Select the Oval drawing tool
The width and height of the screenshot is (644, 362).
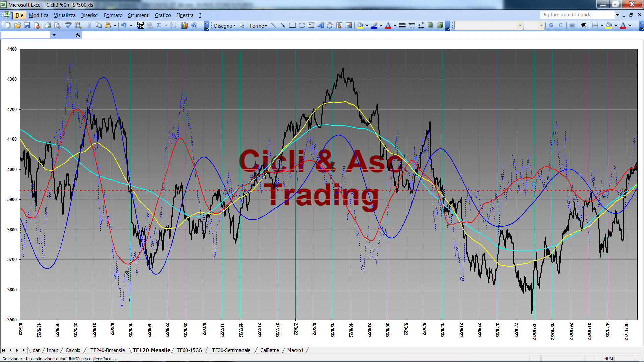click(302, 25)
